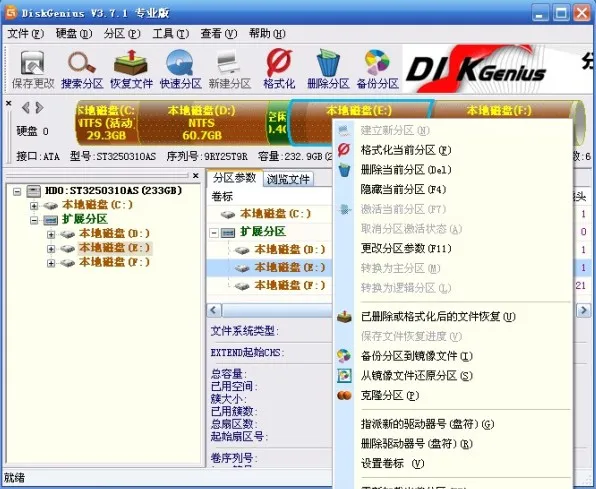The image size is (596, 489).
Task: Click right arrow of partition list scrollbar
Action: coord(583,310)
